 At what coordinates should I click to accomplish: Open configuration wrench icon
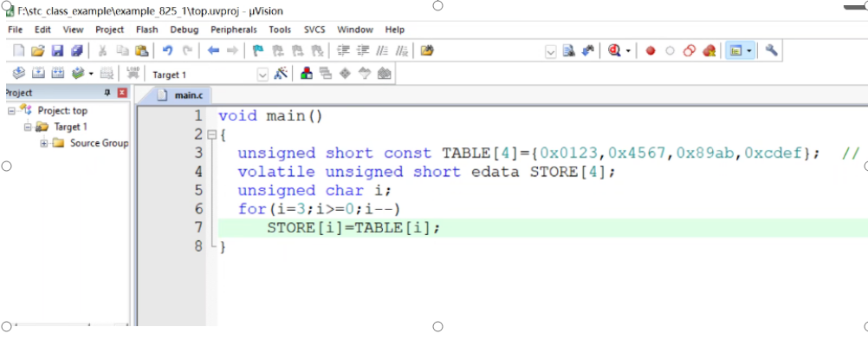(772, 50)
